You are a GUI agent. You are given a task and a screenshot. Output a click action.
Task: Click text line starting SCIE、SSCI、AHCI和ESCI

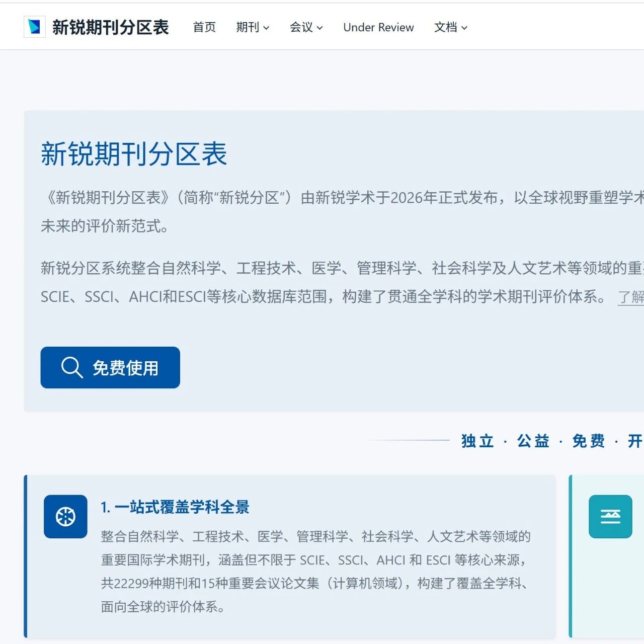324,297
